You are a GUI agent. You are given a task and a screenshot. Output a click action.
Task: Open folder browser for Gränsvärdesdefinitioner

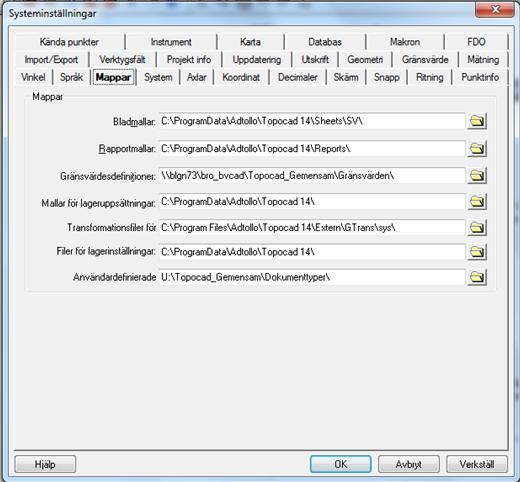[477, 175]
